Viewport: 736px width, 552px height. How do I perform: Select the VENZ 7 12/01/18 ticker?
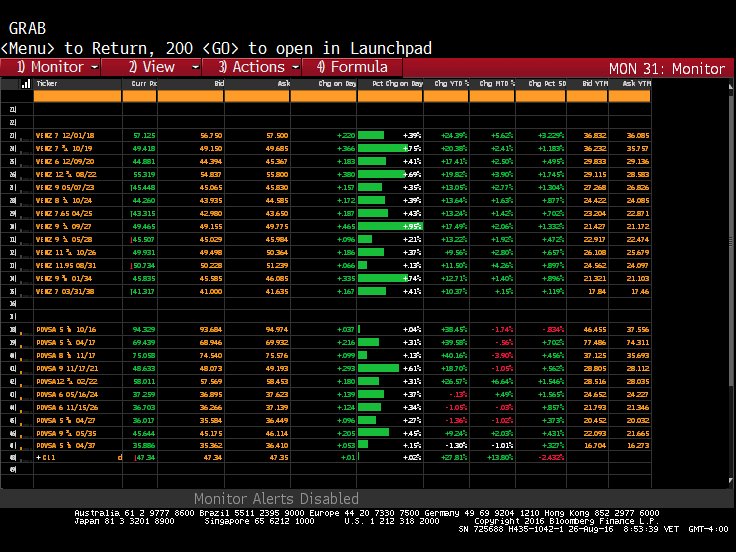[x=65, y=136]
